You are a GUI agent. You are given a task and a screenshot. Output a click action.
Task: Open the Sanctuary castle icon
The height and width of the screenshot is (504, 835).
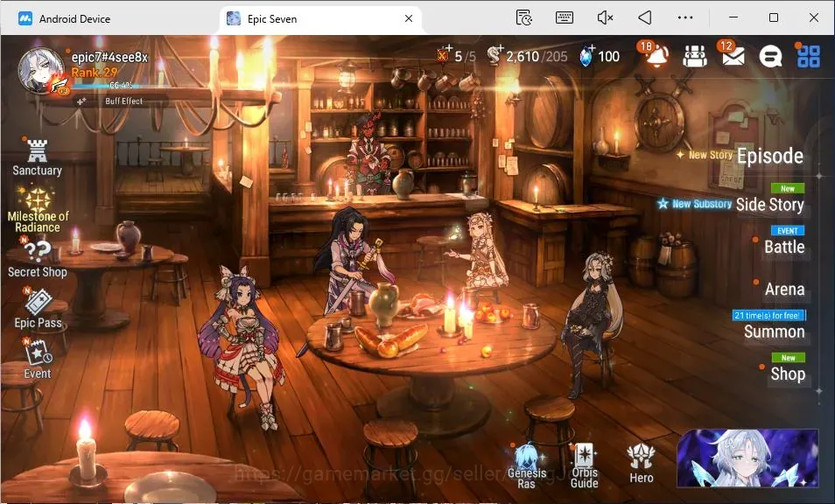[38, 157]
